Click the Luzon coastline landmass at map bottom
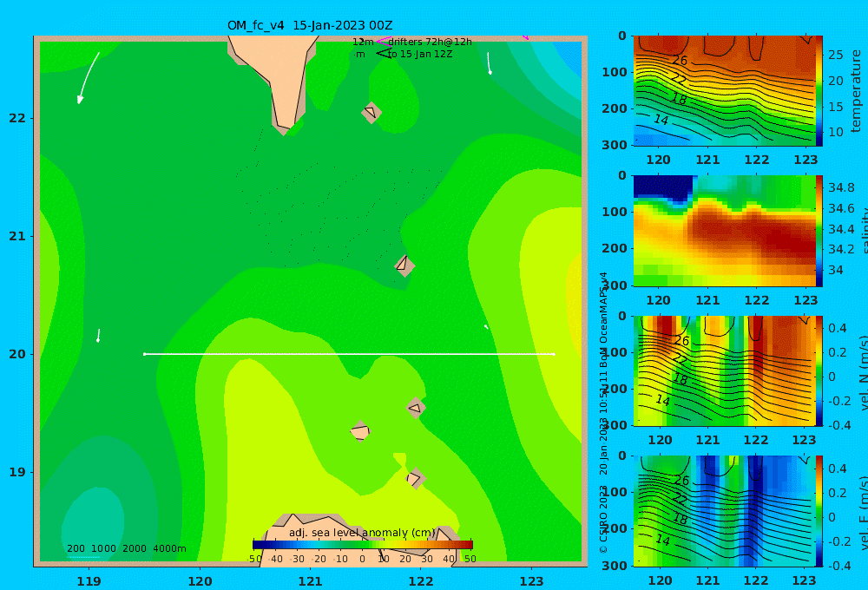 pos(360,540)
